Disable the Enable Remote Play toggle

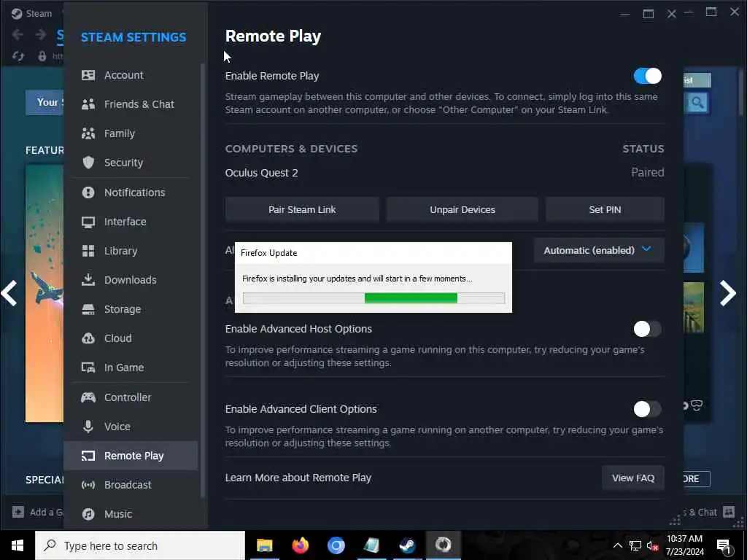click(647, 76)
